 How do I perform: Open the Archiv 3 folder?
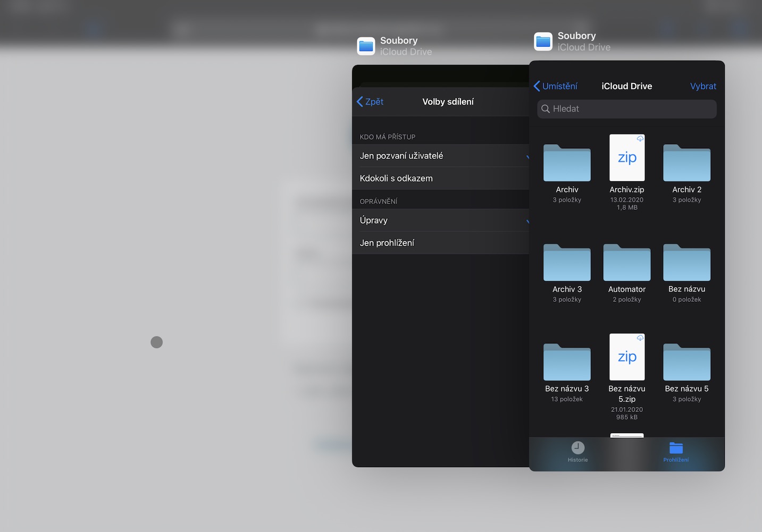567,263
